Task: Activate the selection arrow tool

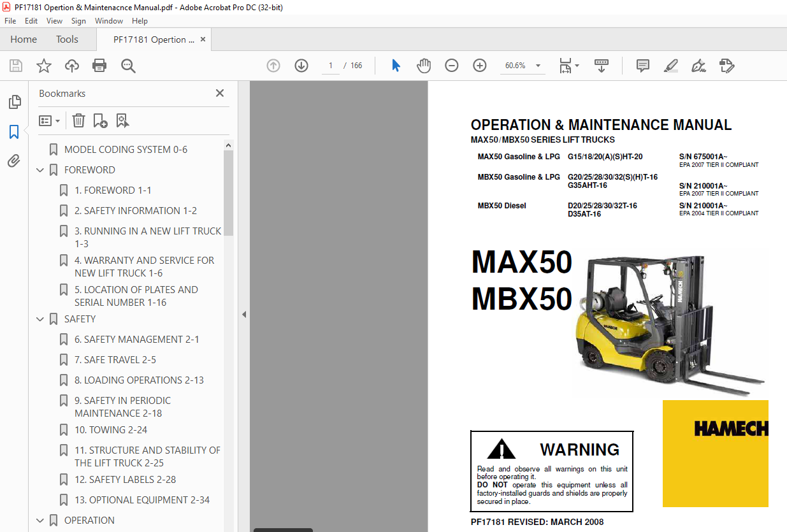Action: [396, 66]
